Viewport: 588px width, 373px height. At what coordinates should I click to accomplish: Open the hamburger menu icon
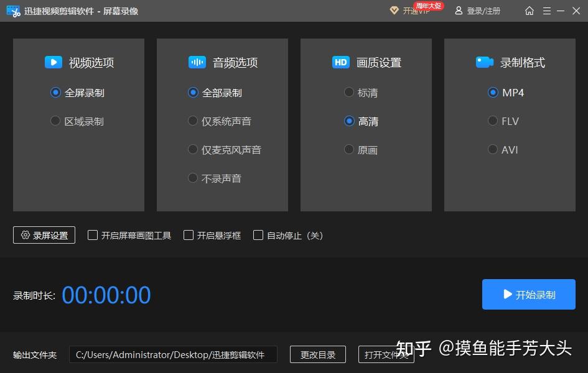click(x=547, y=11)
